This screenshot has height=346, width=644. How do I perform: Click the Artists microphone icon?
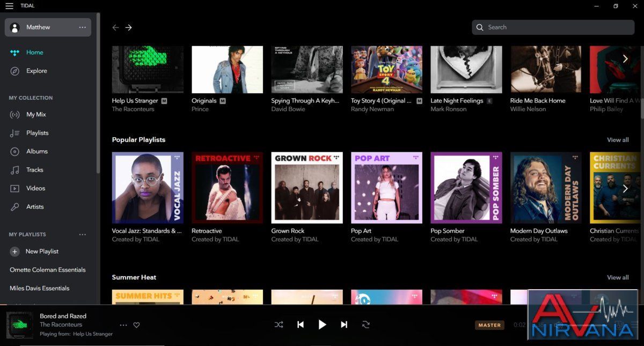pyautogui.click(x=15, y=207)
